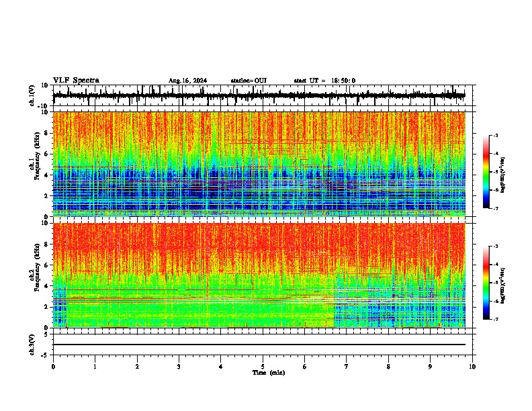Click the log(PSD) label beside ch.1 color bar
Screen dimensions: 532x411
[503, 175]
